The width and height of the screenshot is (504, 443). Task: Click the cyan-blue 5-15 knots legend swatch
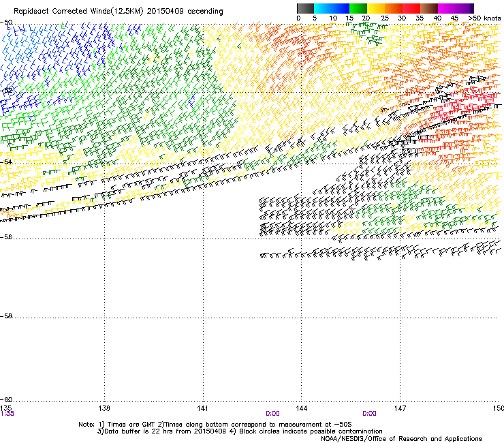[332, 8]
